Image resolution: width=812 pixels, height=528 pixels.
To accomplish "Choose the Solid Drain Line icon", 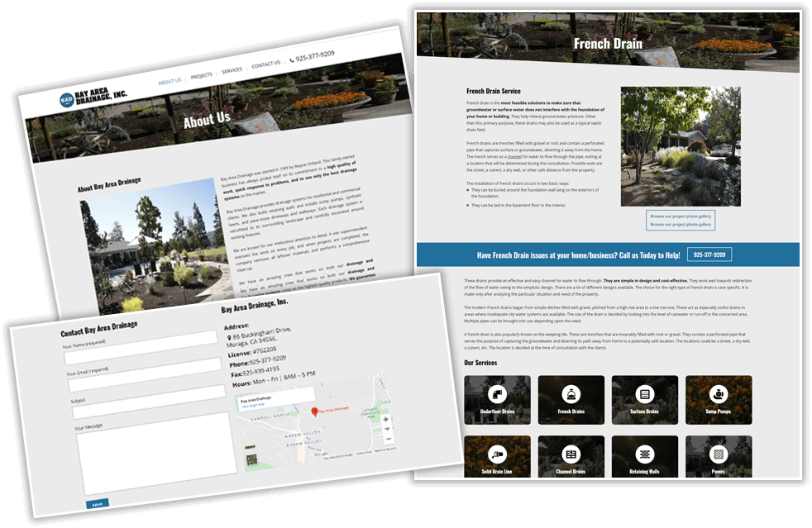I will tap(497, 454).
